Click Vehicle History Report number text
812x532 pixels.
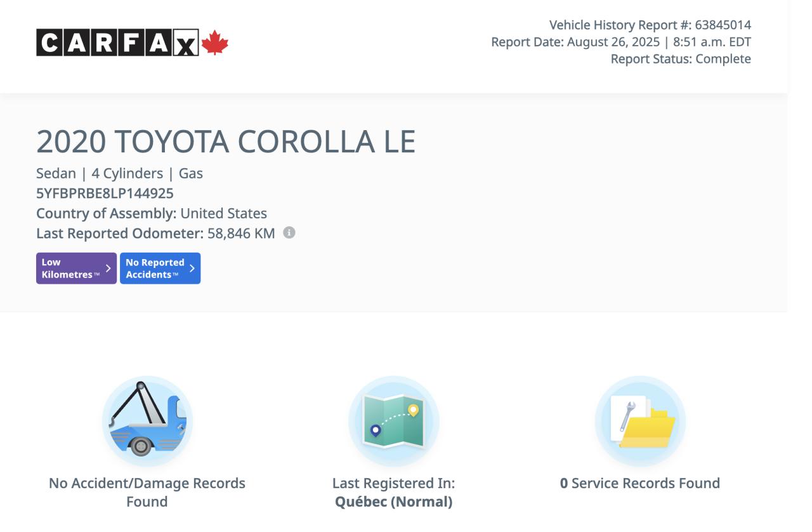point(650,25)
